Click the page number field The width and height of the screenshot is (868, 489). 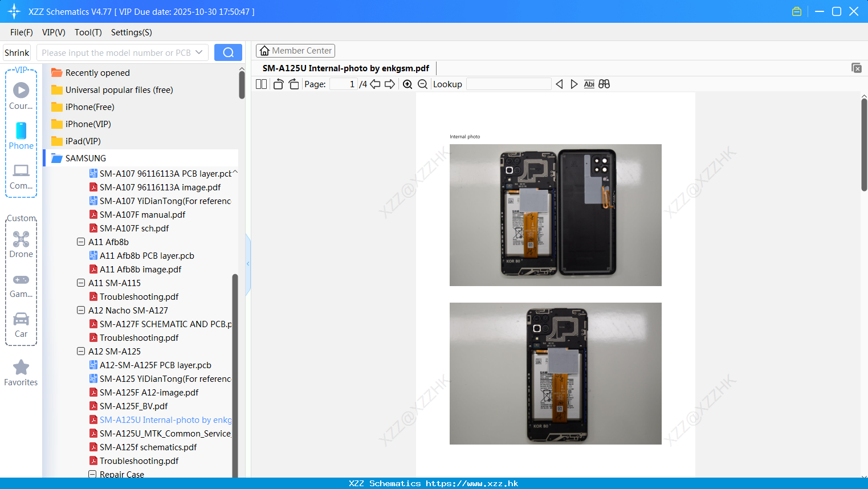[344, 84]
